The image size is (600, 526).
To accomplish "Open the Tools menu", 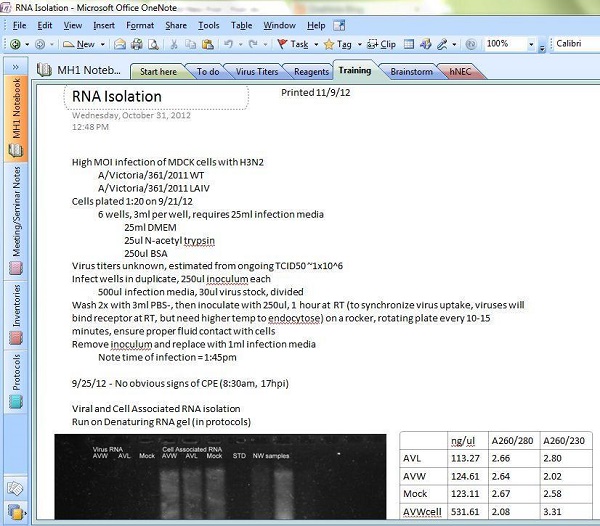I will 209,25.
